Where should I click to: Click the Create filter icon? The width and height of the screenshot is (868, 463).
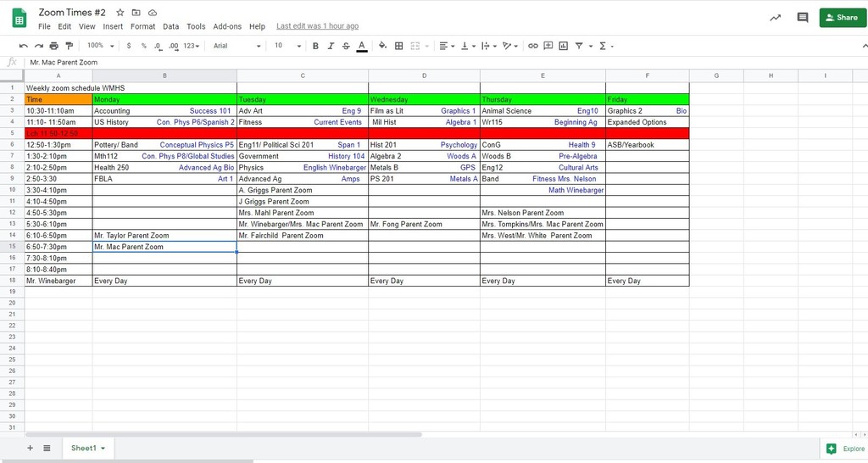pyautogui.click(x=579, y=46)
